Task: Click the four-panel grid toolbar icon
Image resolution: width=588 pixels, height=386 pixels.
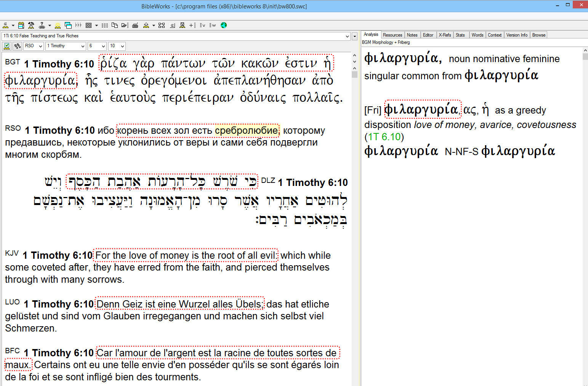Action: click(x=89, y=25)
